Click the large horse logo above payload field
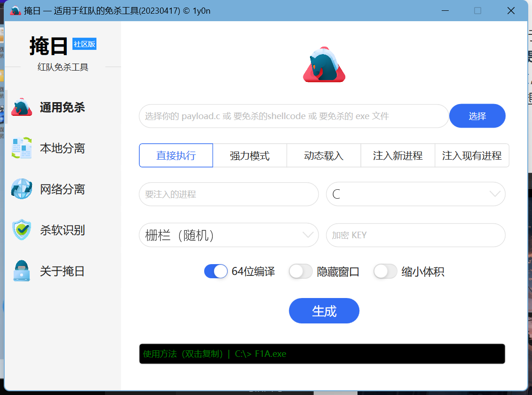The width and height of the screenshot is (532, 395). coord(324,64)
